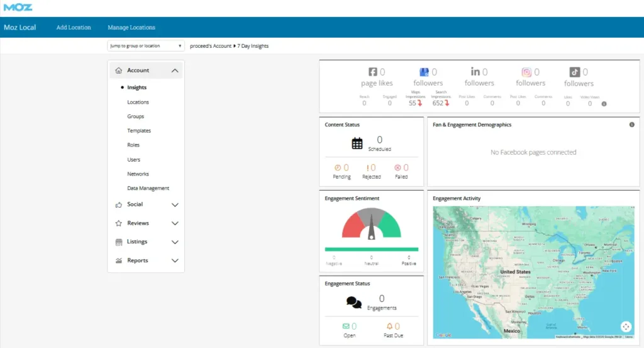644x348 pixels.
Task: Click the Search Impressions down arrow
Action: click(447, 103)
